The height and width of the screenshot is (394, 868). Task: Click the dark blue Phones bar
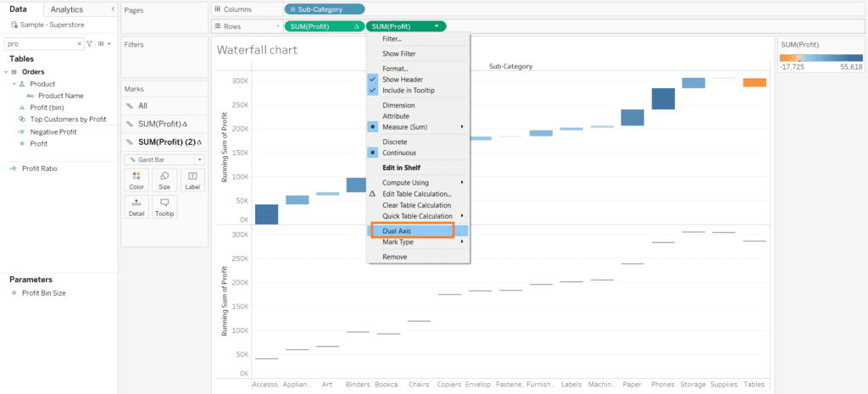tap(663, 98)
